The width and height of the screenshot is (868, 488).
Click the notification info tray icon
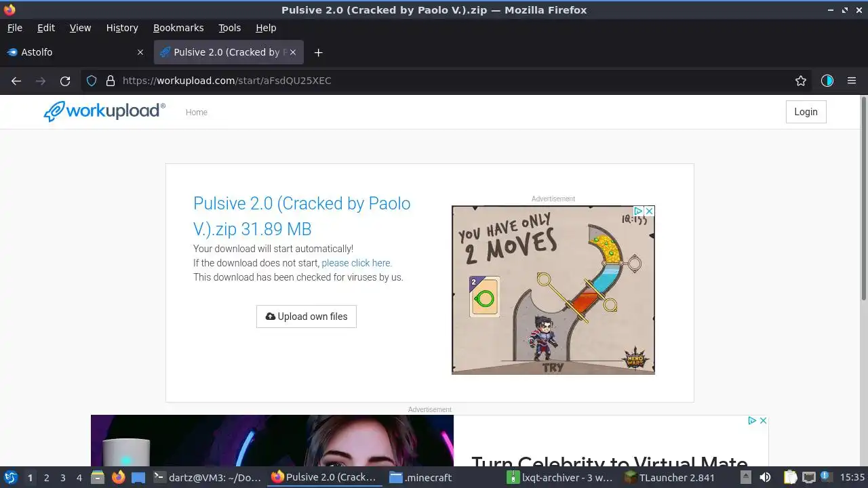point(826,477)
